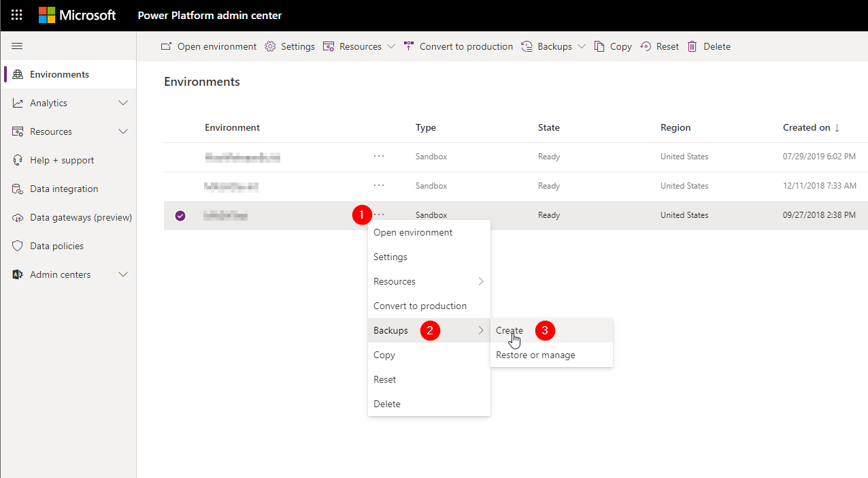Select Create in the Backups submenu
The height and width of the screenshot is (478, 868).
[510, 330]
